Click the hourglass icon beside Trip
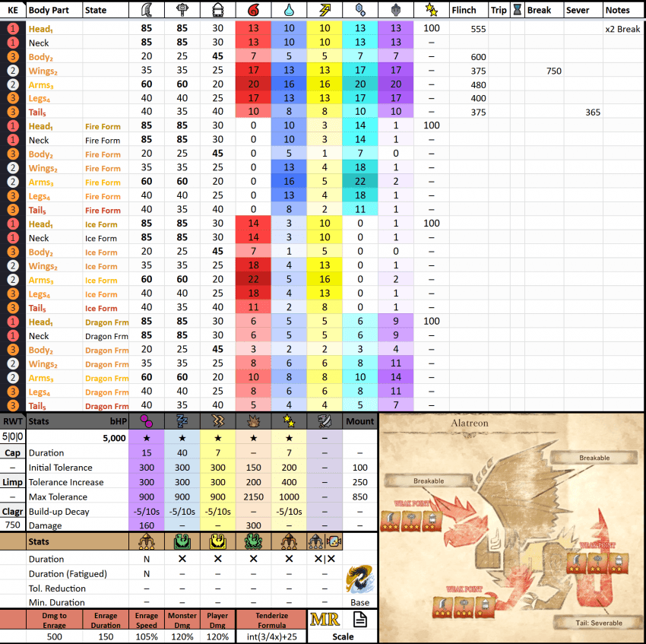 517,10
